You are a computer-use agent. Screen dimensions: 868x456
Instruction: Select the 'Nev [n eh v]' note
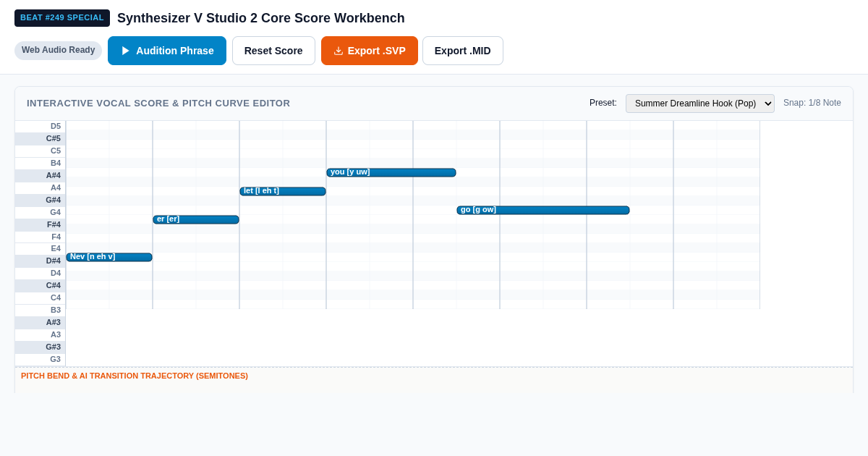[109, 257]
